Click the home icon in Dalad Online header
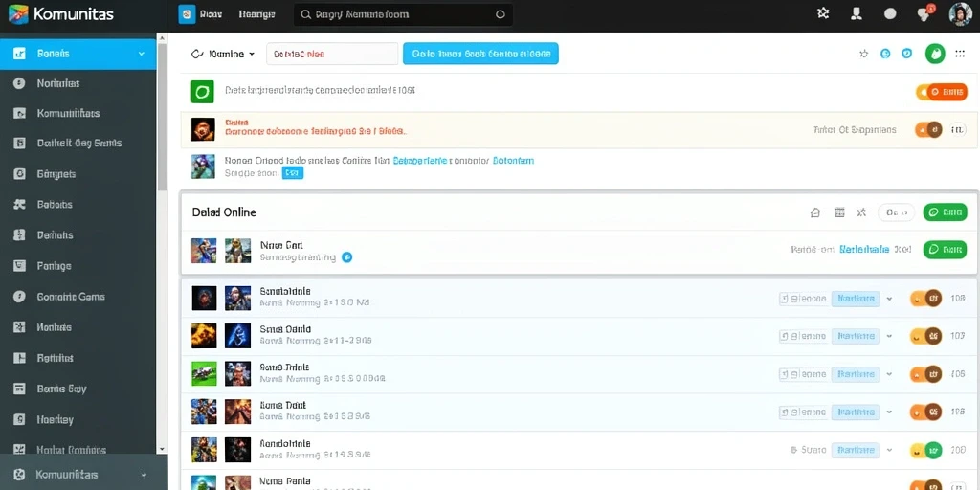 coord(815,212)
